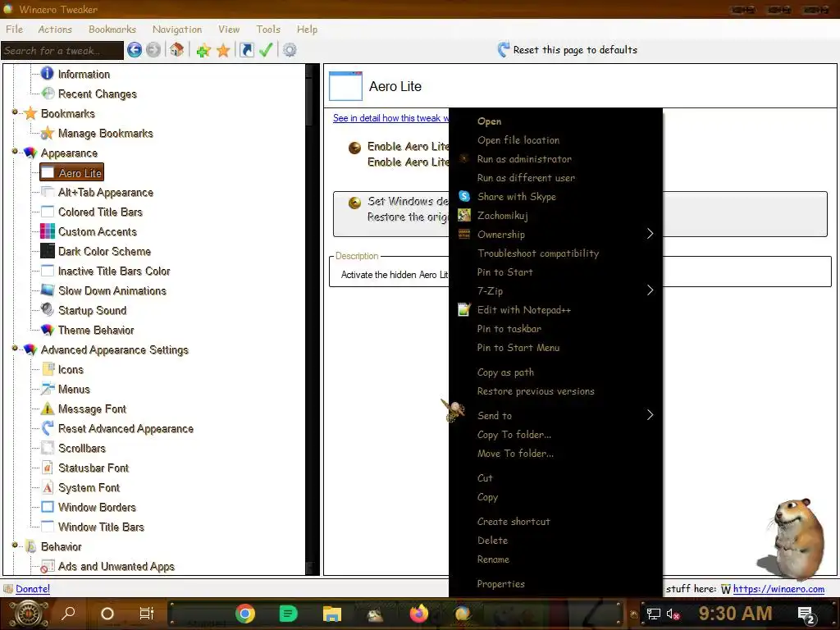Image resolution: width=840 pixels, height=630 pixels.
Task: Open File Explorer from the taskbar
Action: (331, 614)
